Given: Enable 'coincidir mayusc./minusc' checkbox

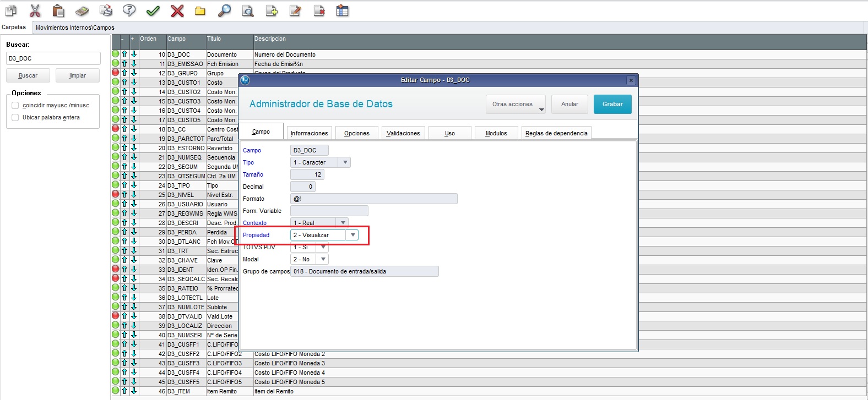Looking at the screenshot, I should (x=15, y=105).
